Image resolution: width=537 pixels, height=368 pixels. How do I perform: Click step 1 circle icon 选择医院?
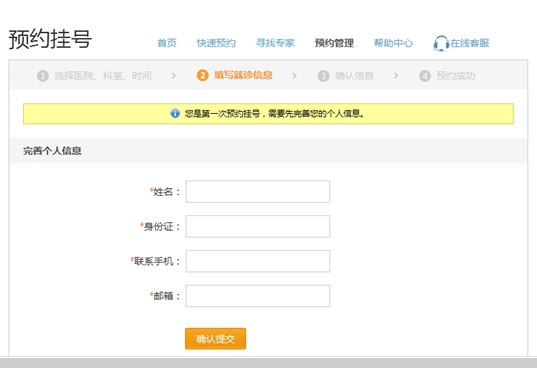click(x=43, y=76)
